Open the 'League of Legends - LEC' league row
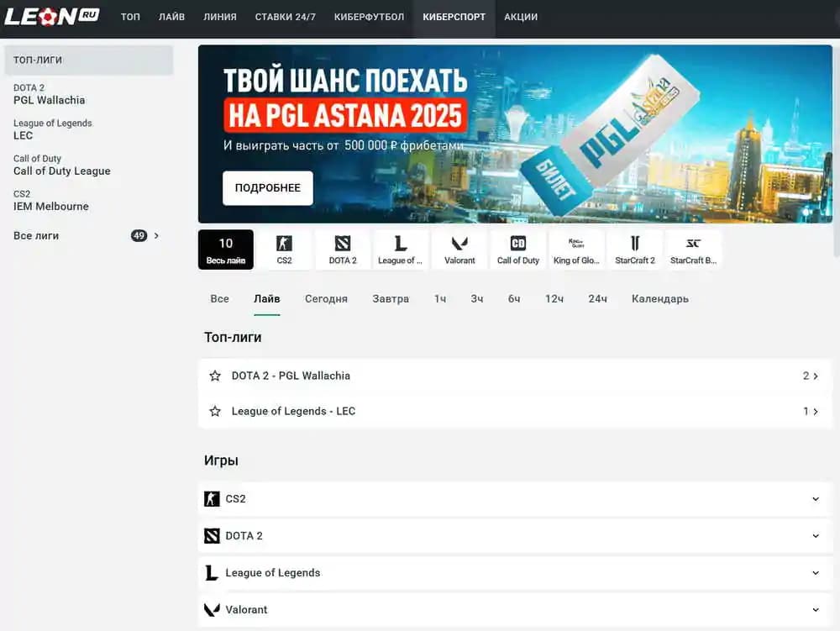840x631 pixels. coord(515,412)
